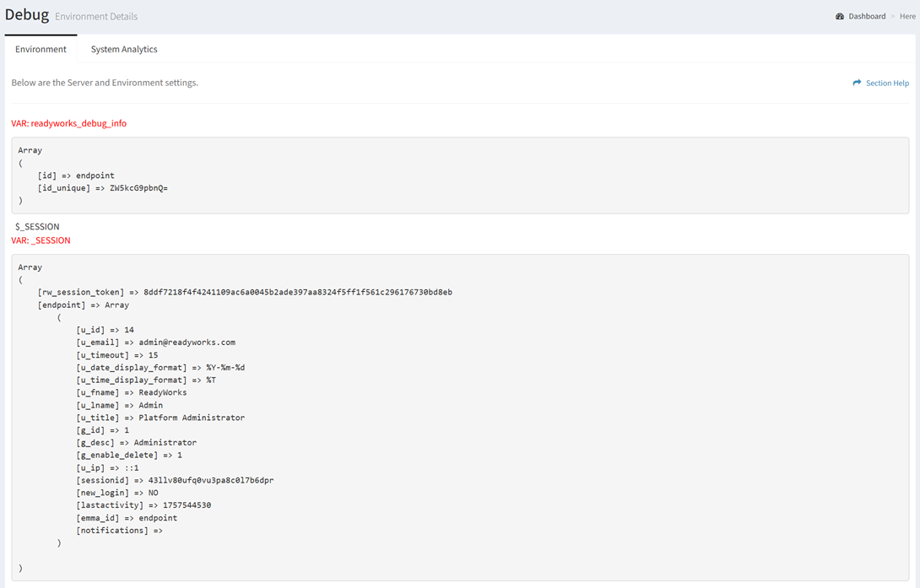
Task: Click the '[new_login] => NO' line
Action: [116, 493]
